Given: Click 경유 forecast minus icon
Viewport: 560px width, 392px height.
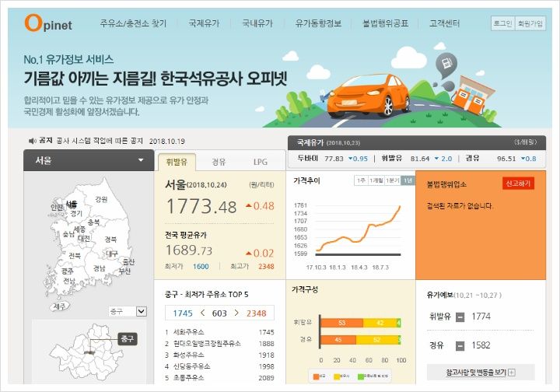Looking at the screenshot, I should [460, 345].
